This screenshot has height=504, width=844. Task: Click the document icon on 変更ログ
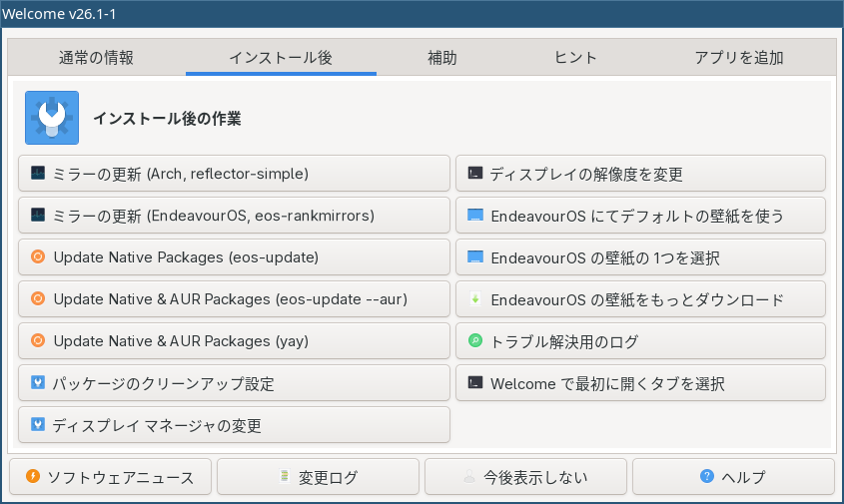tap(285, 477)
